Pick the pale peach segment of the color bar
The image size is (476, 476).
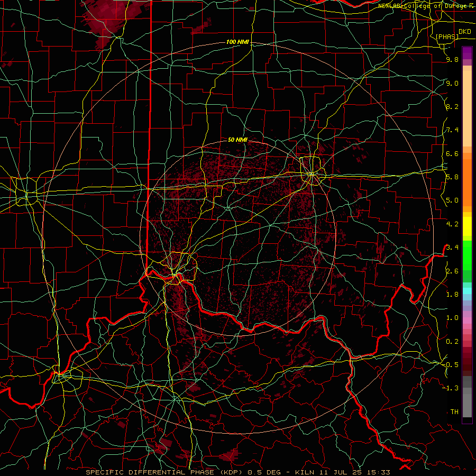(x=467, y=109)
